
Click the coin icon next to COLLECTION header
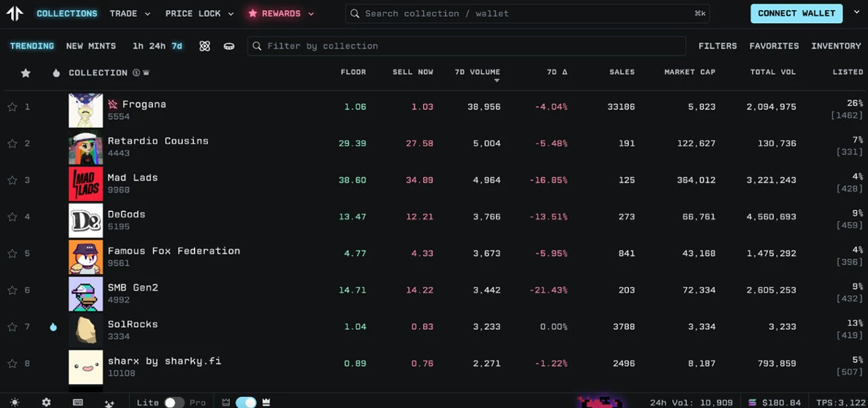[x=136, y=73]
